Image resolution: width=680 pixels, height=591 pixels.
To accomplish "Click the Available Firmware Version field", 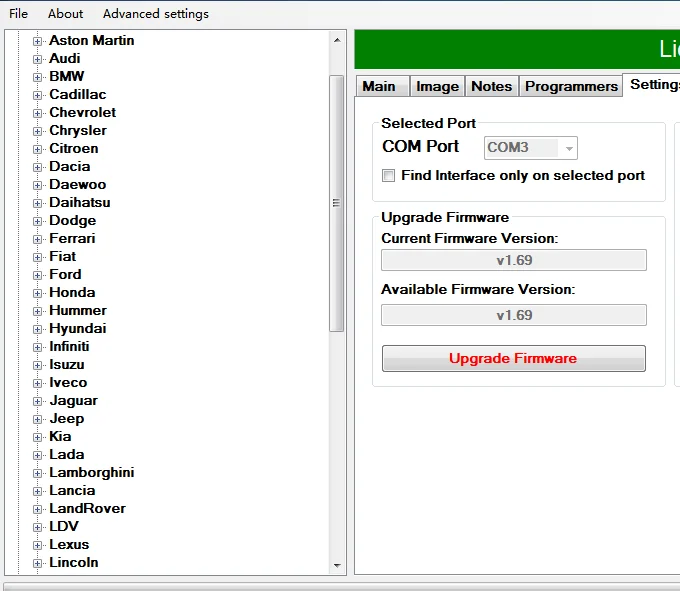I will point(513,315).
